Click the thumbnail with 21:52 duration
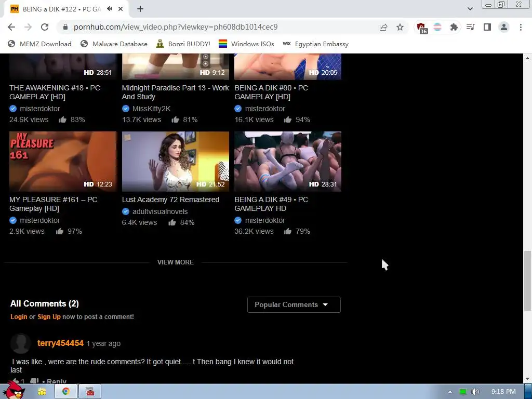Image resolution: width=532 pixels, height=399 pixels. click(x=176, y=162)
